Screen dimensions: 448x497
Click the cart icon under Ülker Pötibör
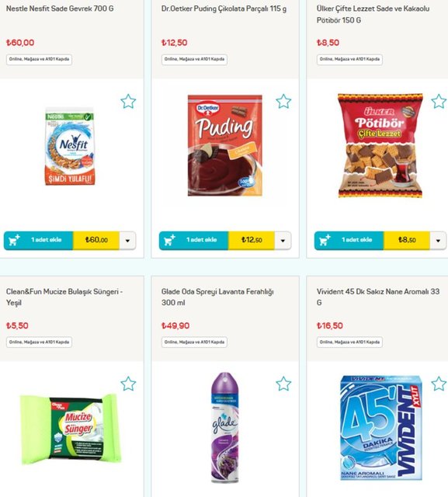(x=325, y=240)
